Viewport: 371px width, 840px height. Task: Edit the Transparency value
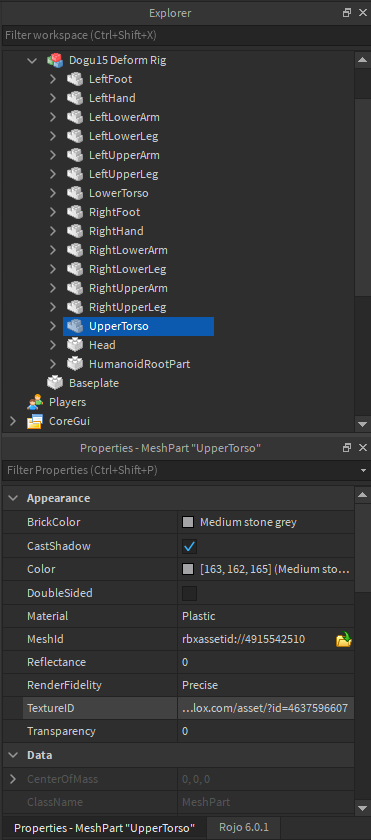click(266, 731)
